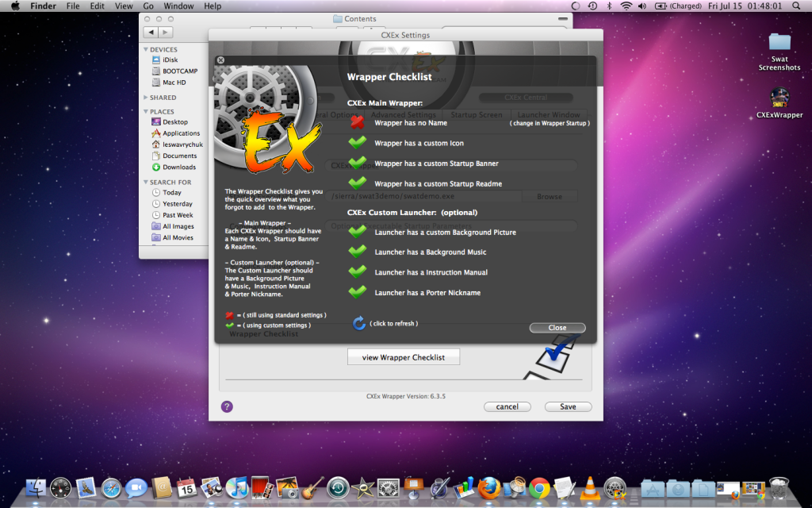Click the Time Machine icon in the menu bar
The height and width of the screenshot is (508, 812).
point(592,6)
